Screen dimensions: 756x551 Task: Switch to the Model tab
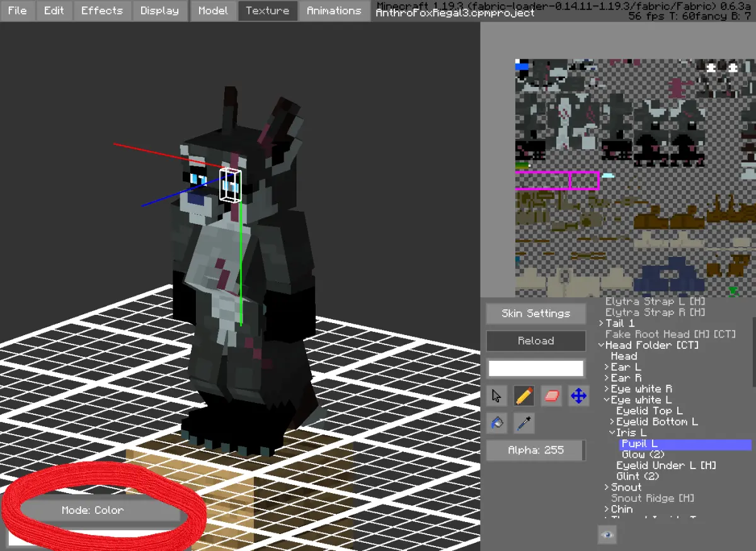coord(213,11)
